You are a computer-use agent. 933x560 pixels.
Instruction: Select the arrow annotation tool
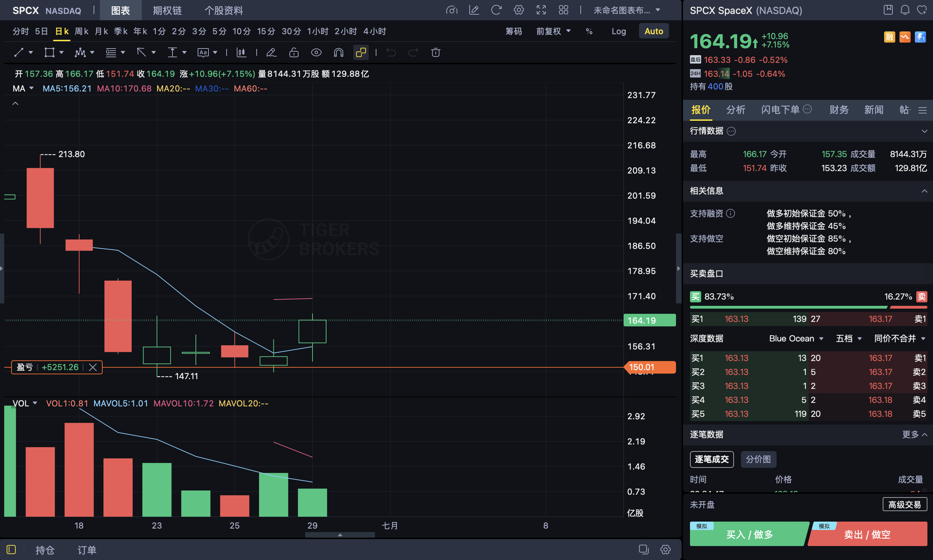[x=141, y=52]
